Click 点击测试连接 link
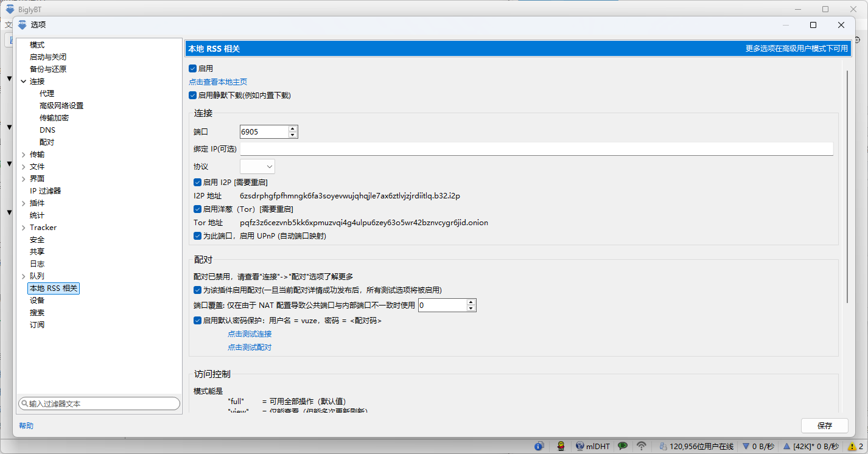This screenshot has height=454, width=868. [x=250, y=334]
